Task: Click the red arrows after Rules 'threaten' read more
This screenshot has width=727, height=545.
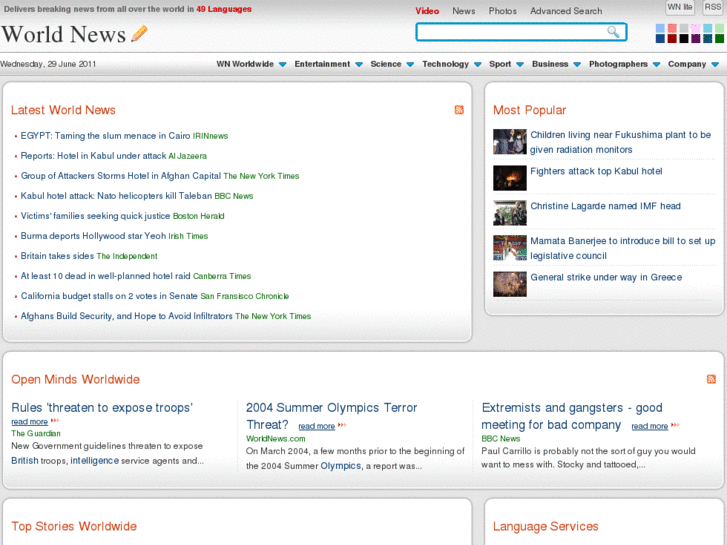Action: coord(55,421)
